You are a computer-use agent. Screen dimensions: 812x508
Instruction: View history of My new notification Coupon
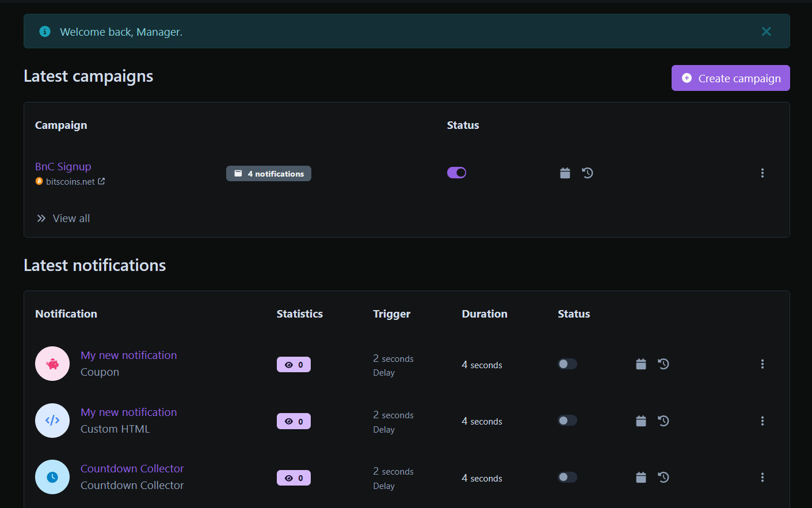664,364
